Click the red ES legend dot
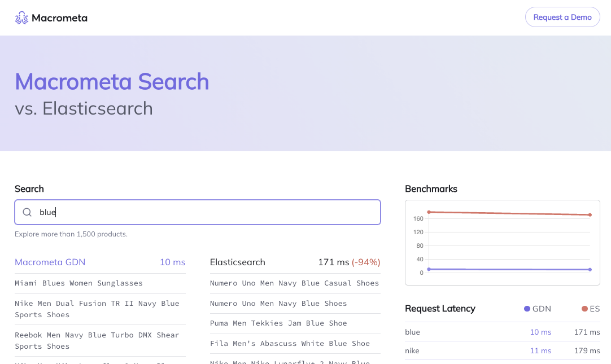 tap(584, 309)
